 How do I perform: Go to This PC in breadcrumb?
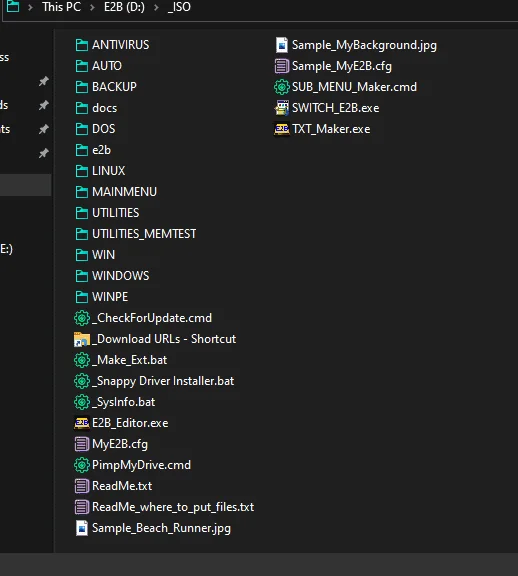click(x=61, y=7)
